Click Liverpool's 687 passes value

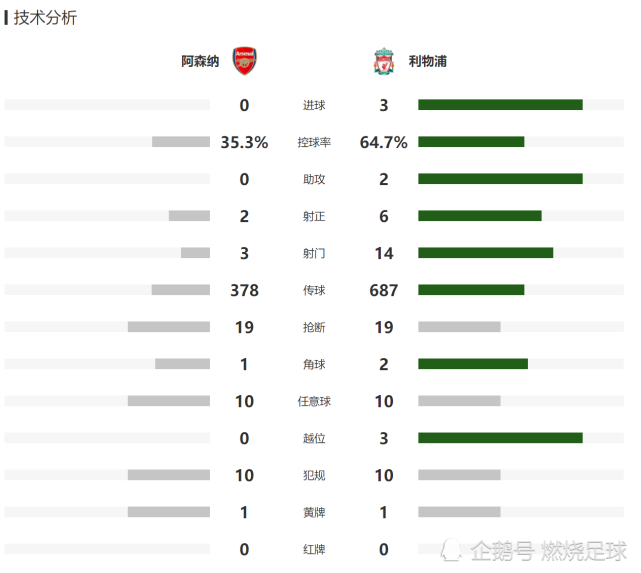384,291
